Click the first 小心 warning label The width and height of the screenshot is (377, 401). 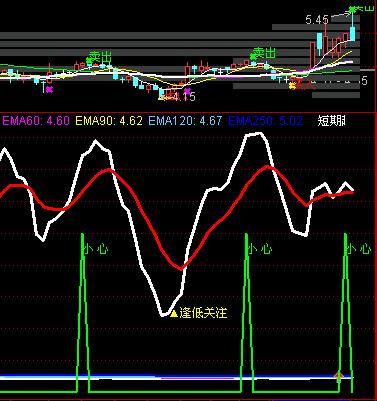tap(96, 249)
